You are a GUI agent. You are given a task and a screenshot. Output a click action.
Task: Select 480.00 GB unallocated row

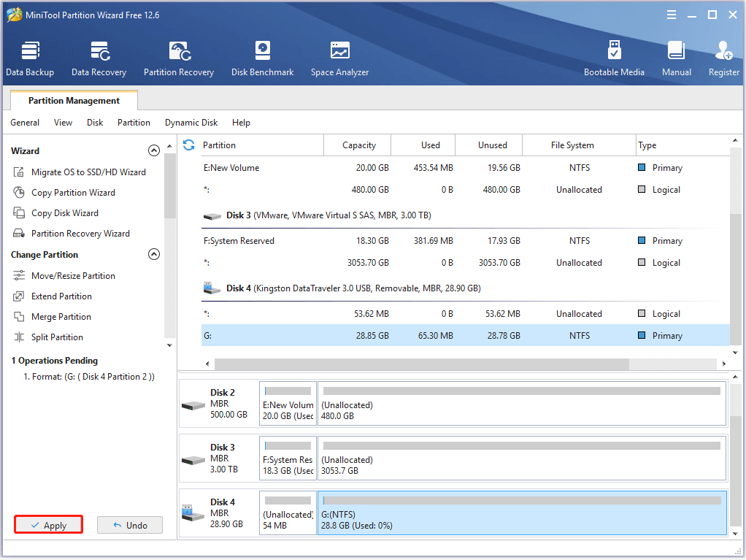(465, 189)
